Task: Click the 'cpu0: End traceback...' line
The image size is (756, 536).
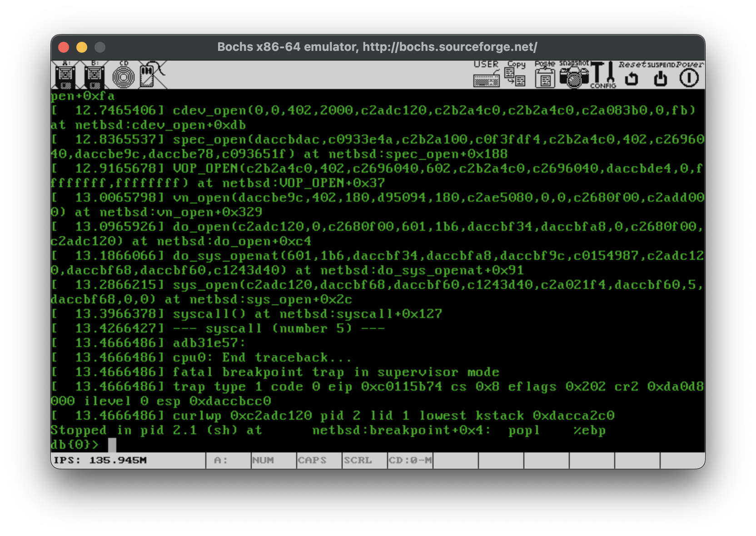Action: [x=262, y=357]
